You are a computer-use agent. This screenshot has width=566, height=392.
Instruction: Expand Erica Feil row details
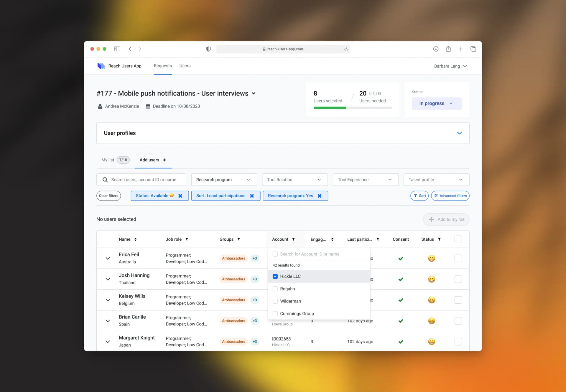(108, 259)
